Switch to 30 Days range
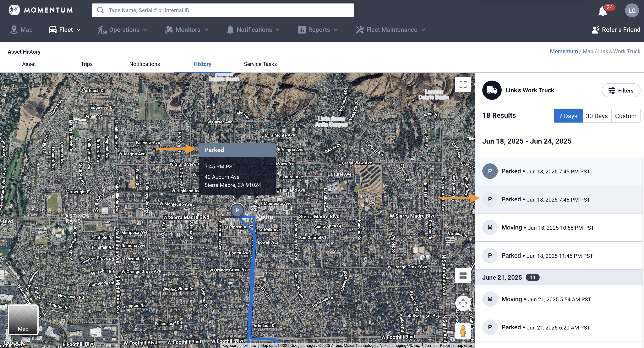The height and width of the screenshot is (348, 644). click(x=597, y=116)
